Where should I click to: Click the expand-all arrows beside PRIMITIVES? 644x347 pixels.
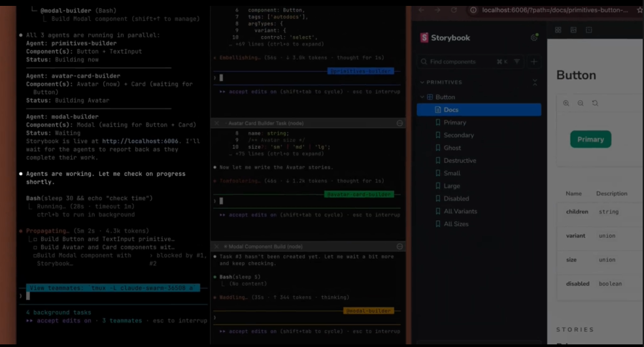[535, 82]
